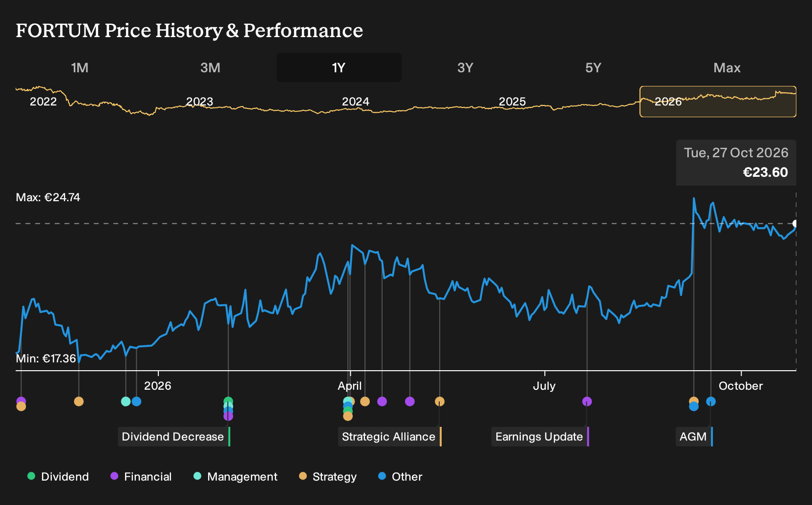Click the 2023 label in the overview timeline
812x505 pixels.
pyautogui.click(x=199, y=102)
